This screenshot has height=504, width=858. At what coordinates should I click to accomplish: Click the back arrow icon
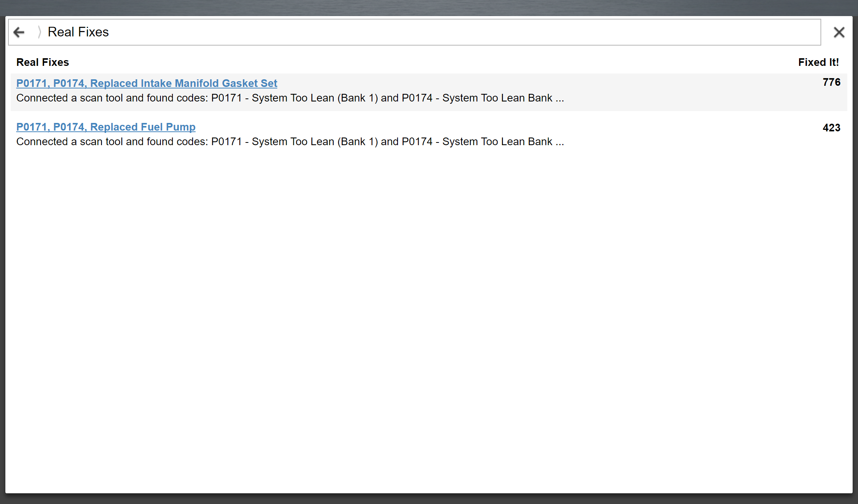pyautogui.click(x=19, y=32)
